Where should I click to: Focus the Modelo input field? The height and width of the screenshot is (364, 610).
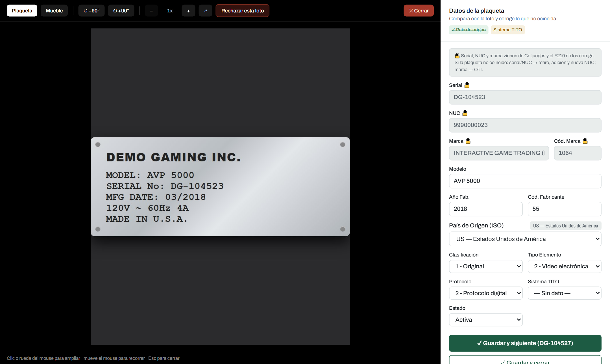(525, 181)
